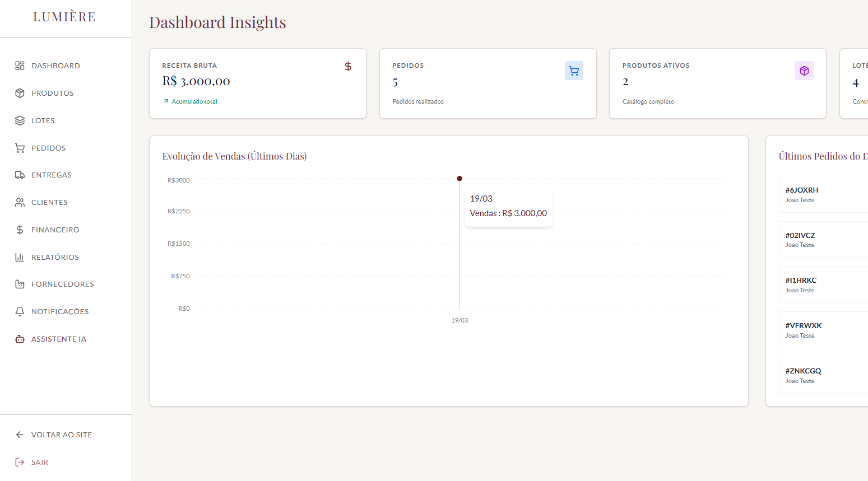The height and width of the screenshot is (481, 868).
Task: Click the Notificações bell icon
Action: tap(20, 311)
